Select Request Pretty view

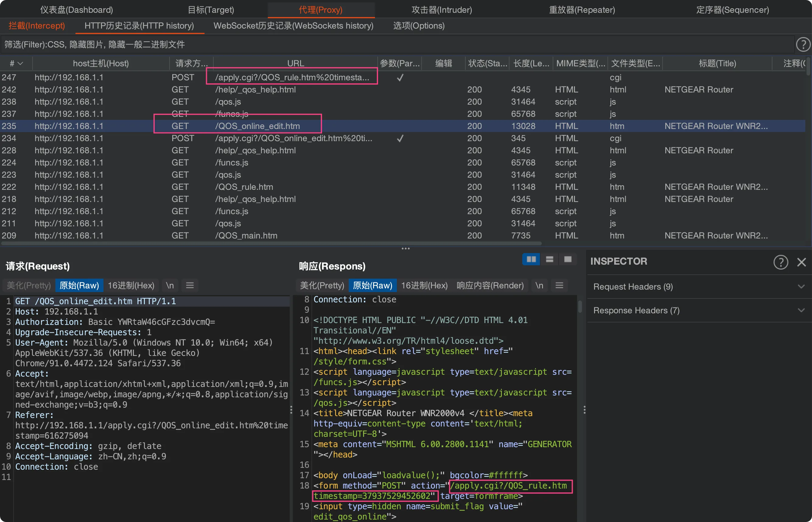pos(29,285)
